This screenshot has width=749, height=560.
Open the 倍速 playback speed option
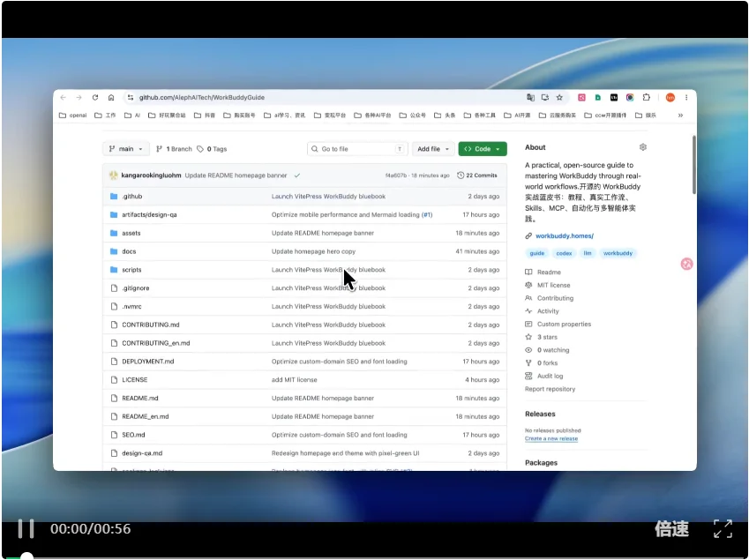(x=671, y=528)
